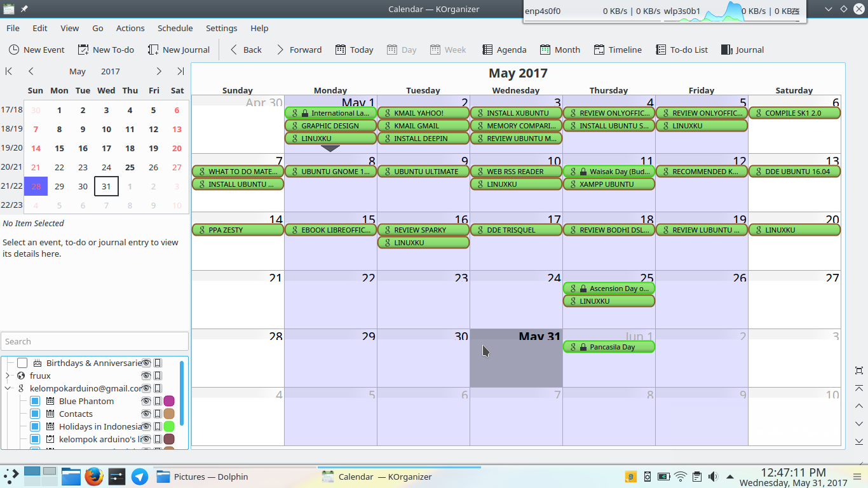This screenshot has height=488, width=868.
Task: Open the May month selector in mini calendar
Action: pyautogui.click(x=78, y=71)
